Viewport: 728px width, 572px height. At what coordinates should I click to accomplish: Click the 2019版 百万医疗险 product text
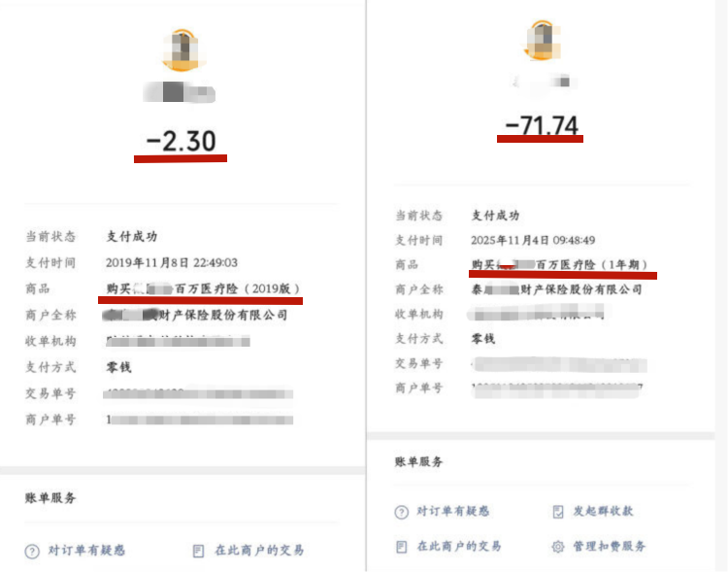pyautogui.click(x=203, y=289)
